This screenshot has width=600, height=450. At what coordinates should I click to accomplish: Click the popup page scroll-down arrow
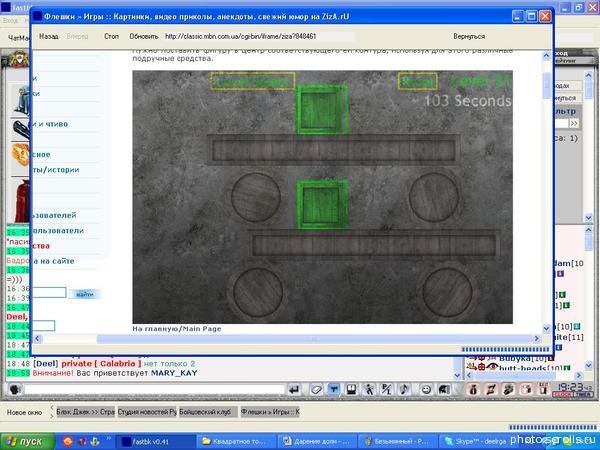pos(547,328)
